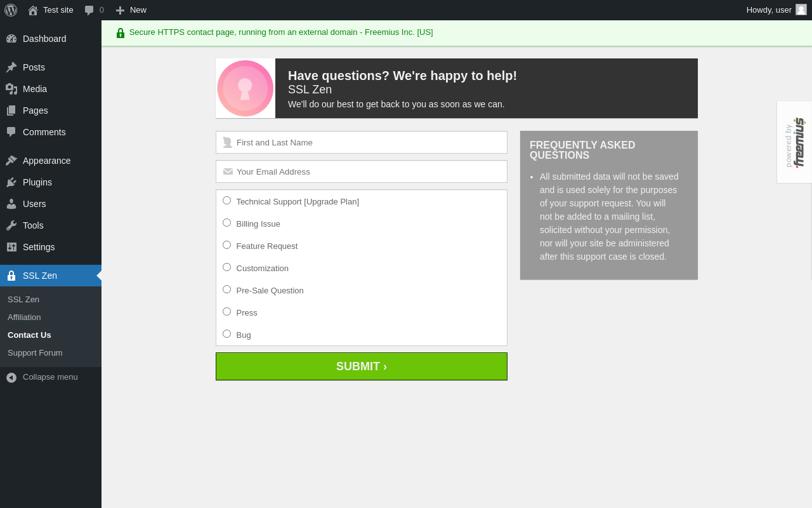This screenshot has width=812, height=508.
Task: Submit the contact form
Action: [362, 366]
